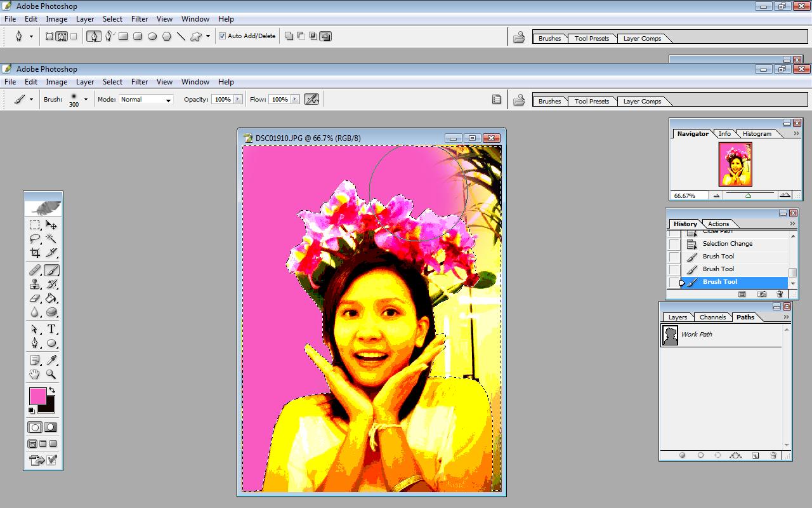Select the Zoom magnifier tool
This screenshot has height=508, width=812.
point(51,374)
